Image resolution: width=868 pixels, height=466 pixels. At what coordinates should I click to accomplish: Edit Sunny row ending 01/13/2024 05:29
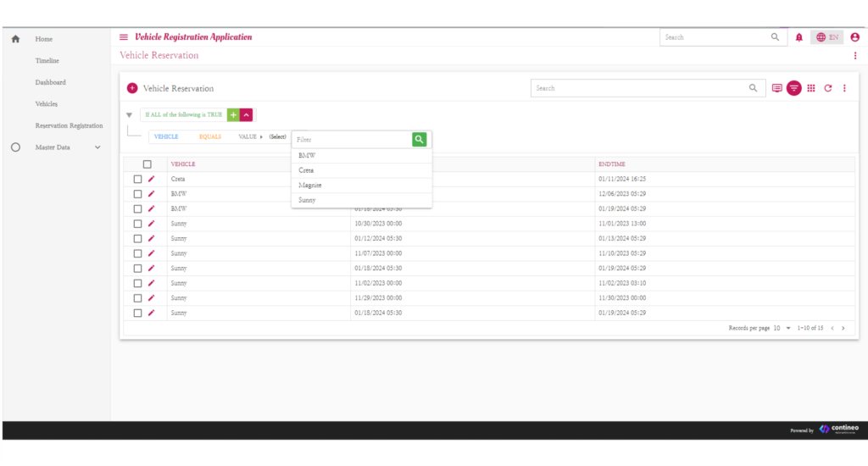(151, 239)
